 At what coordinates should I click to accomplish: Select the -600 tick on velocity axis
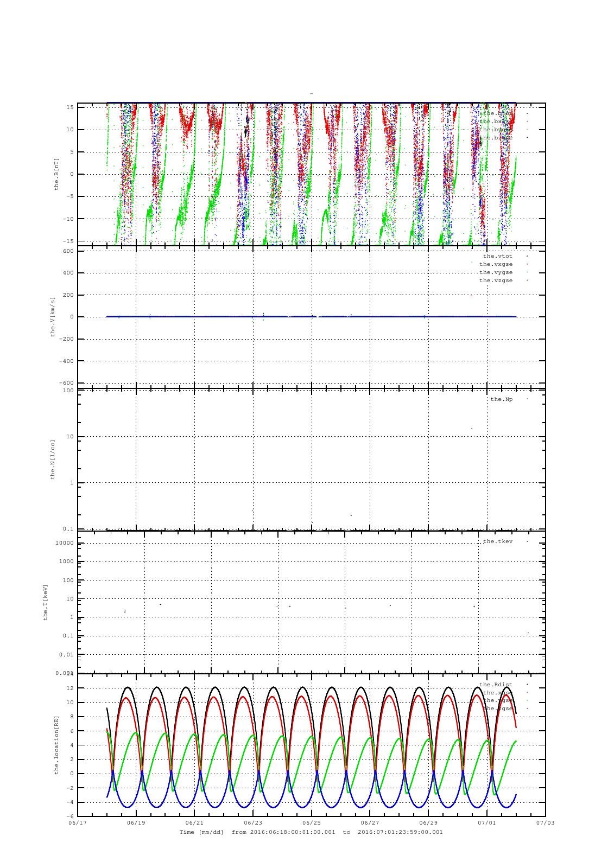pos(67,383)
